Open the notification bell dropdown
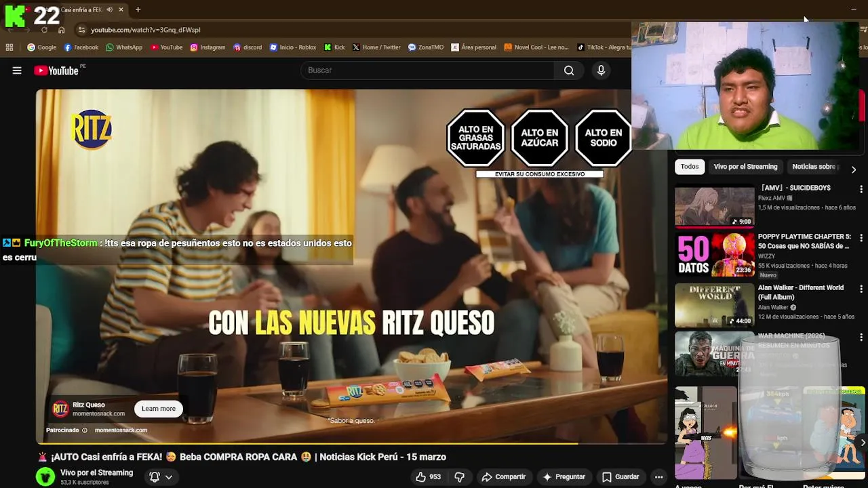Viewport: 868px width, 488px height. (161, 477)
